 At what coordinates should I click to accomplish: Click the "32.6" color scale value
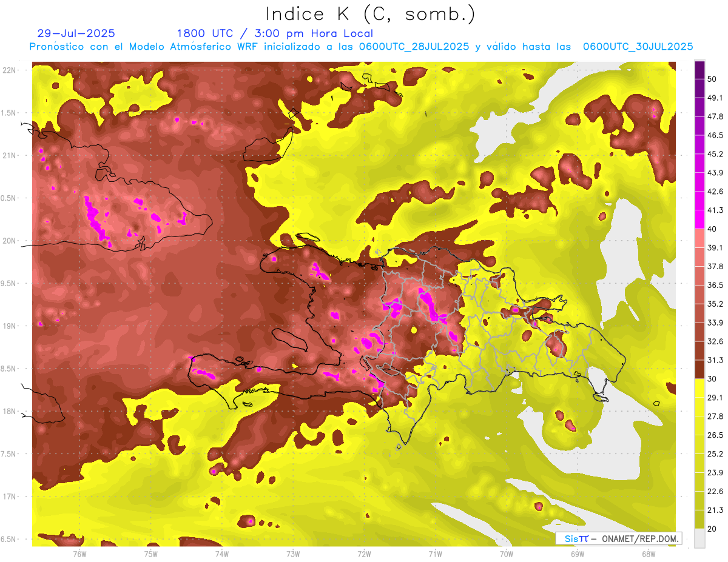pos(715,341)
